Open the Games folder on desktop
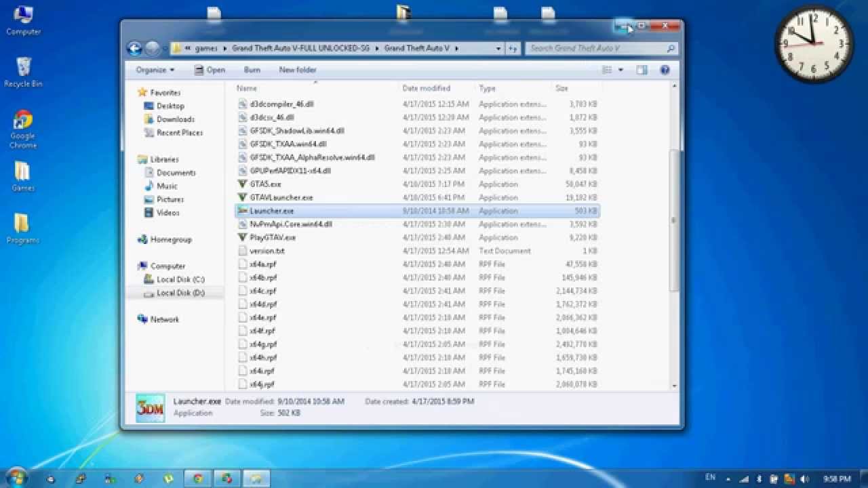This screenshot has height=488, width=868. 23,176
